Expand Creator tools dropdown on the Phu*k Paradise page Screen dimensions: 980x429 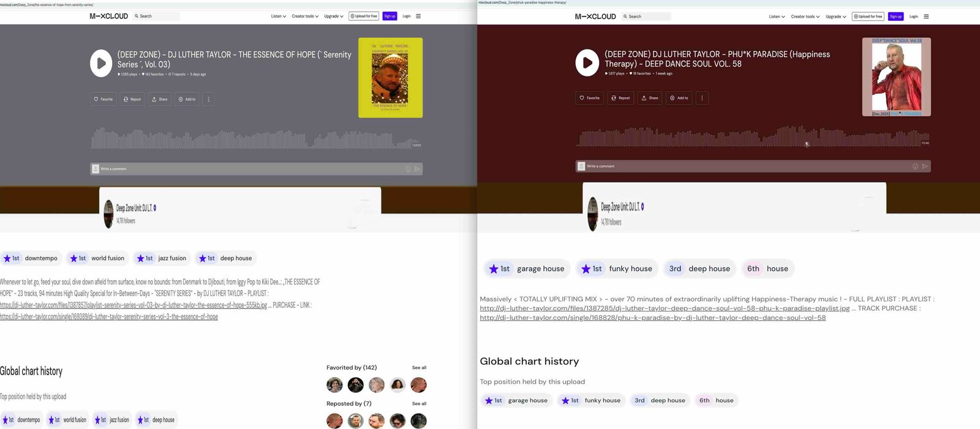[x=805, y=17]
